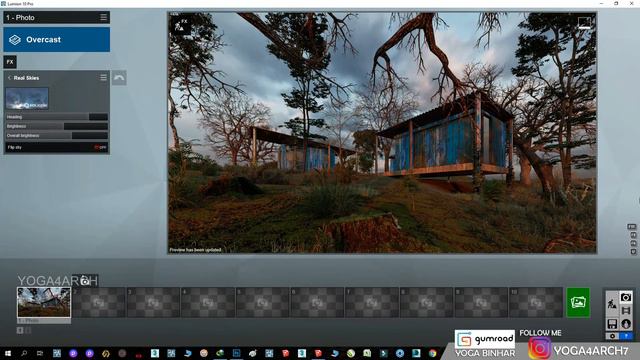Switch to Movie mode film icon
The image size is (640, 360).
coord(626,311)
